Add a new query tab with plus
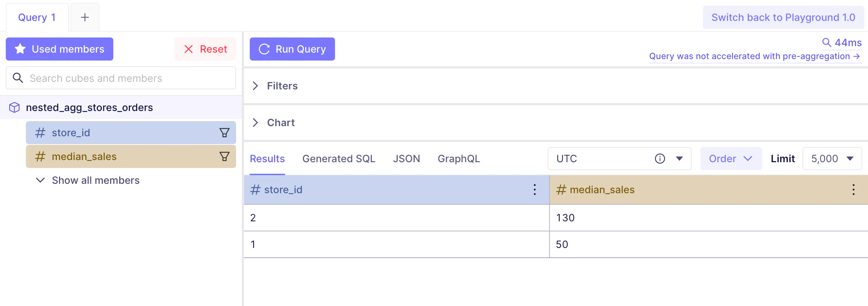Image resolution: width=868 pixels, height=306 pixels. (85, 17)
